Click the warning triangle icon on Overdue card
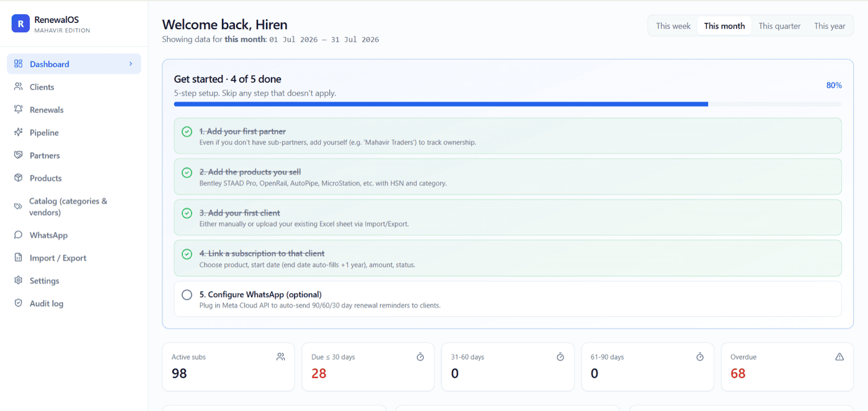Screen dimensions: 868x411 coord(839,356)
